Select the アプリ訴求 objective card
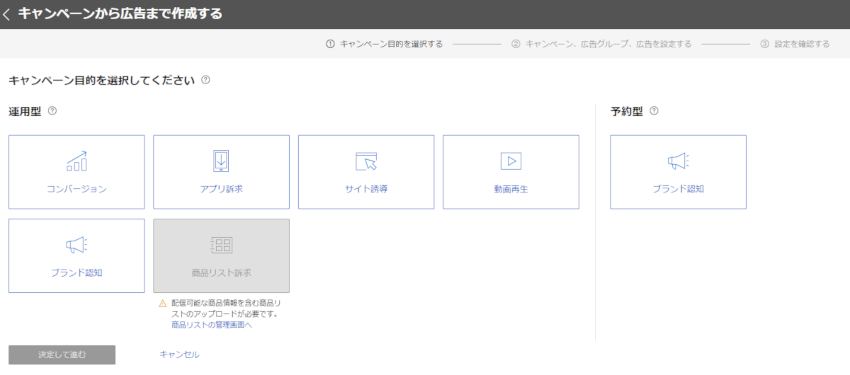Image resolution: width=850 pixels, height=375 pixels. click(x=221, y=172)
